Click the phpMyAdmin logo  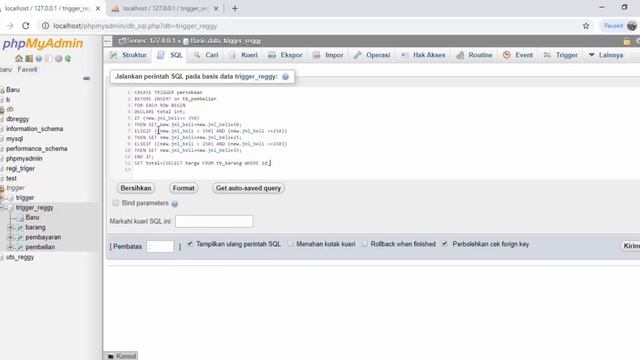(42, 44)
